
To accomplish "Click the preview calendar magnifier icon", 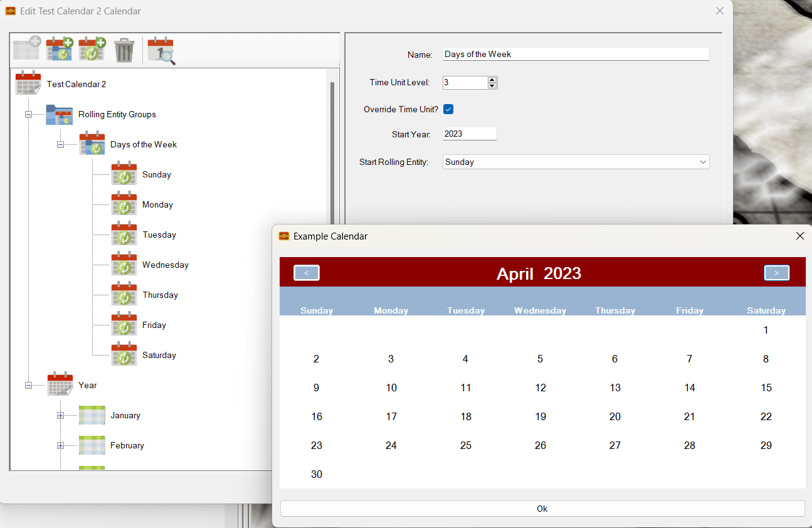I will click(x=161, y=50).
